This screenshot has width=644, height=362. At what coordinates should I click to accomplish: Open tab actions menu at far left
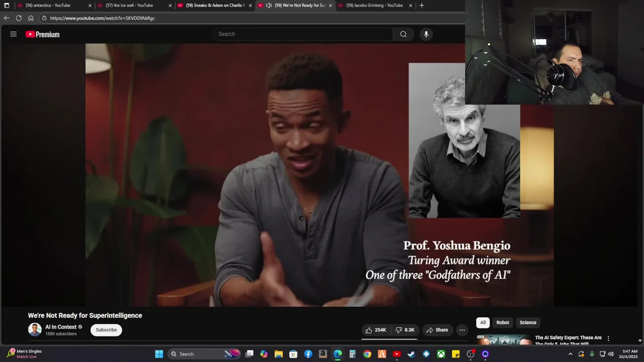[x=7, y=6]
